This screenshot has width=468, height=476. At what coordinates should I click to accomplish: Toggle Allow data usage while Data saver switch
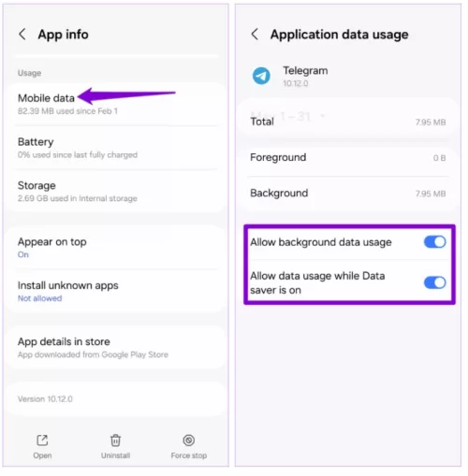click(x=434, y=283)
